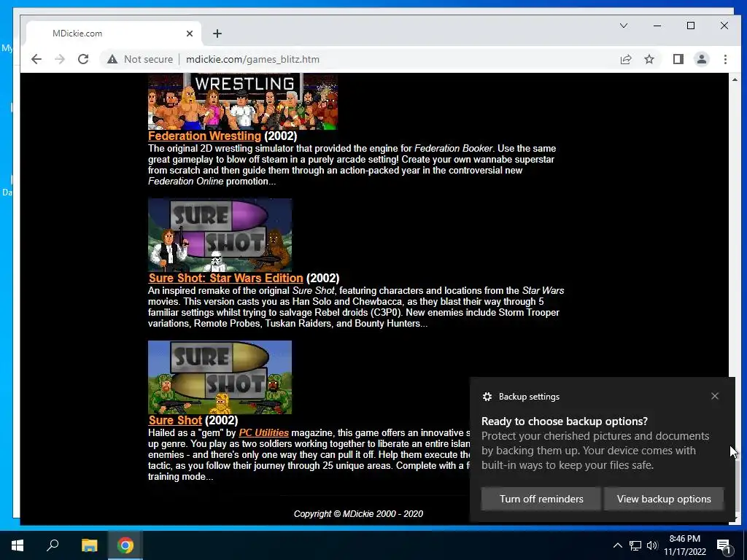Open the Chrome profile menu
The image size is (747, 560).
(701, 59)
